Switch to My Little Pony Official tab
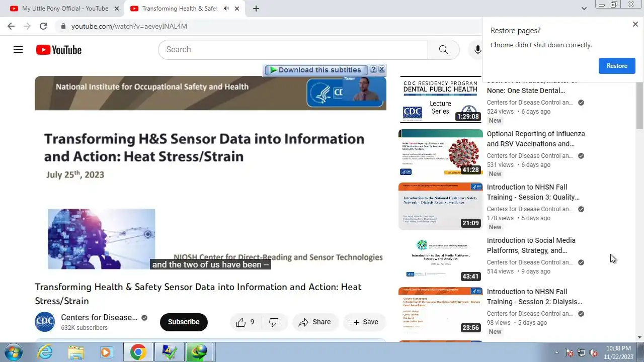 [x=65, y=9]
